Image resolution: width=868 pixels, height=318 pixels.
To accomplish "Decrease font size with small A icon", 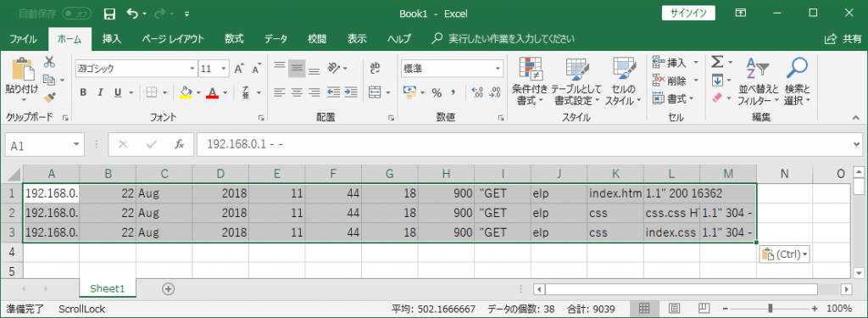I will [x=256, y=69].
